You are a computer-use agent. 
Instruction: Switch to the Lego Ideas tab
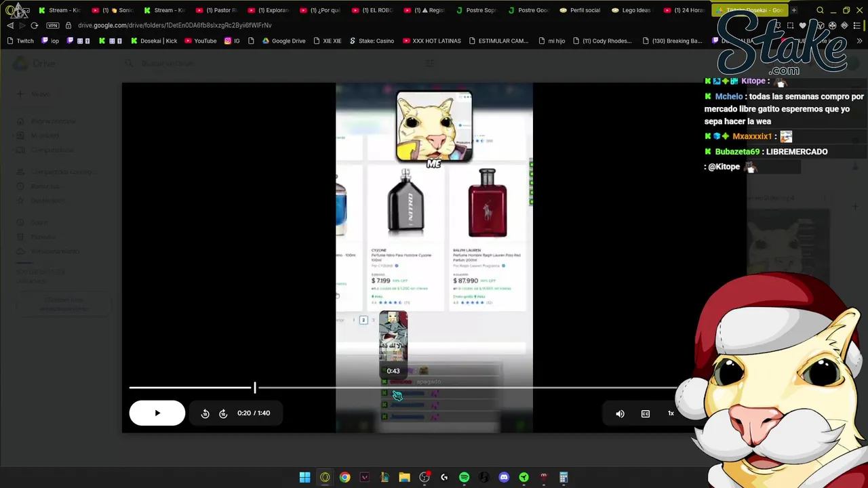[x=632, y=10]
